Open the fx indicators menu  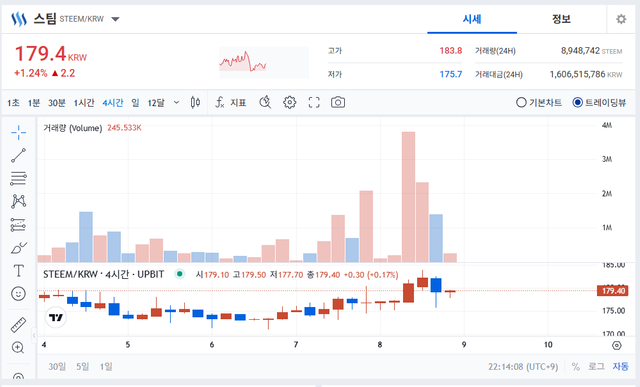point(220,102)
